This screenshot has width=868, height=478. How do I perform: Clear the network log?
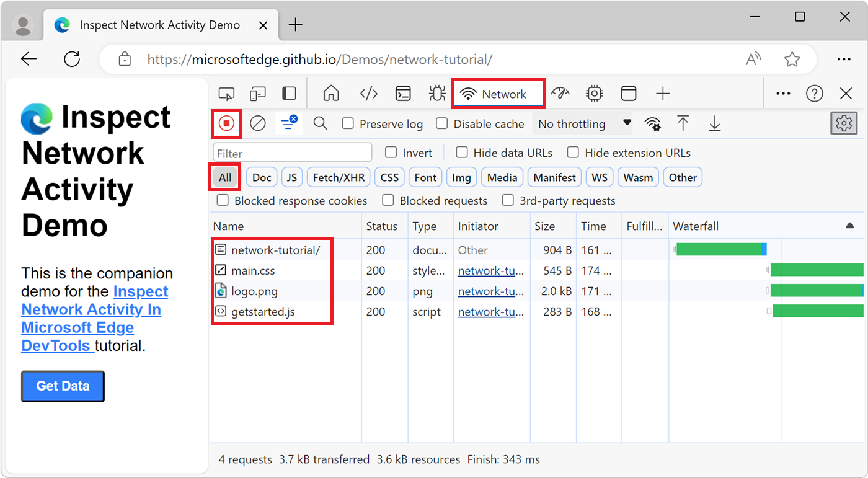pyautogui.click(x=258, y=123)
